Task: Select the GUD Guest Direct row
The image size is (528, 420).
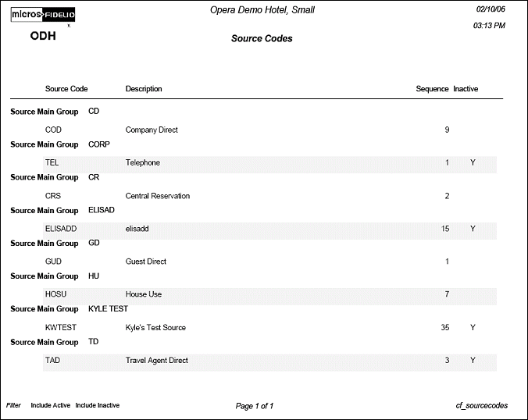Action: [x=53, y=262]
